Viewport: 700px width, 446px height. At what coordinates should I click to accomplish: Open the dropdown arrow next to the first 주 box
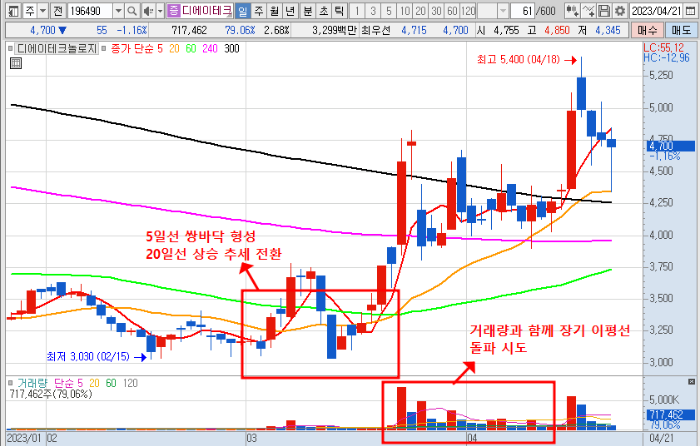tap(43, 11)
